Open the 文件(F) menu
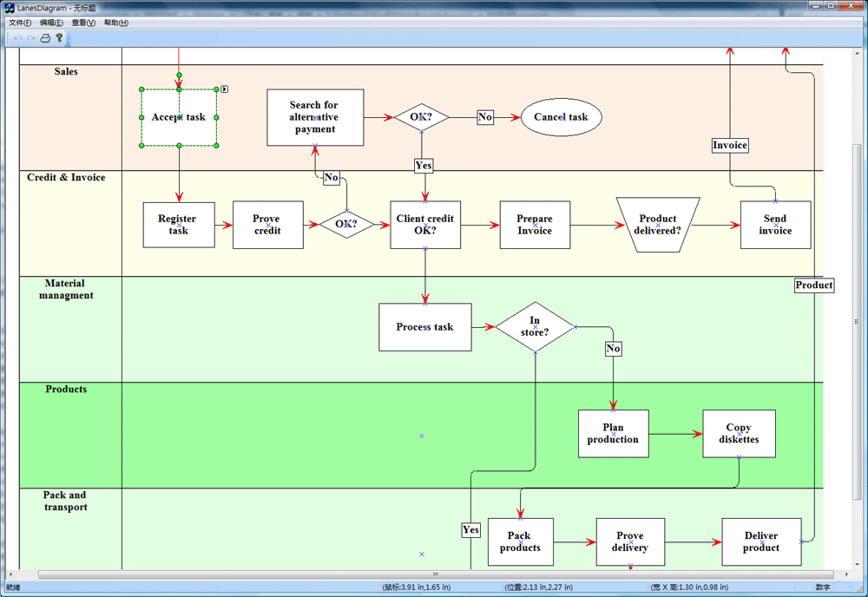The height and width of the screenshot is (597, 868). [x=20, y=23]
